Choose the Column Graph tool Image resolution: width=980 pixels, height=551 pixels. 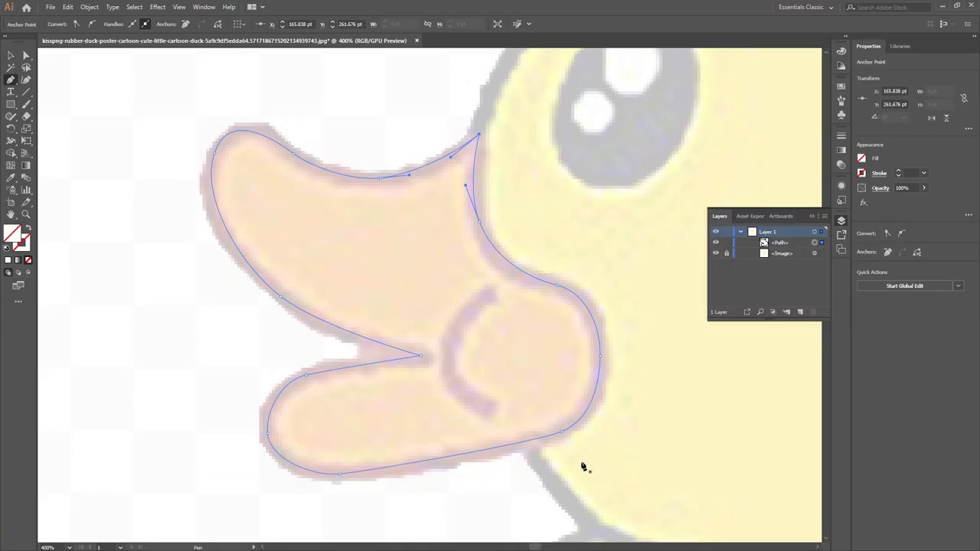[26, 190]
